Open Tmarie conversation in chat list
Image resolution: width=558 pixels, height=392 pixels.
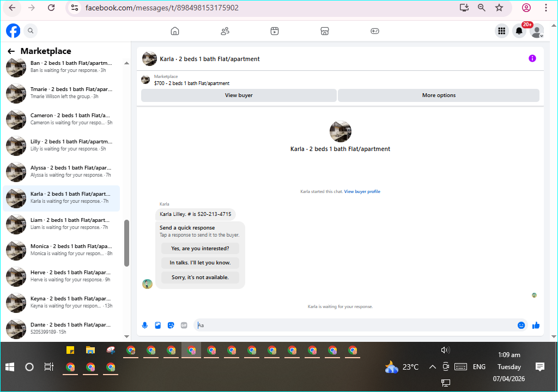(61, 93)
